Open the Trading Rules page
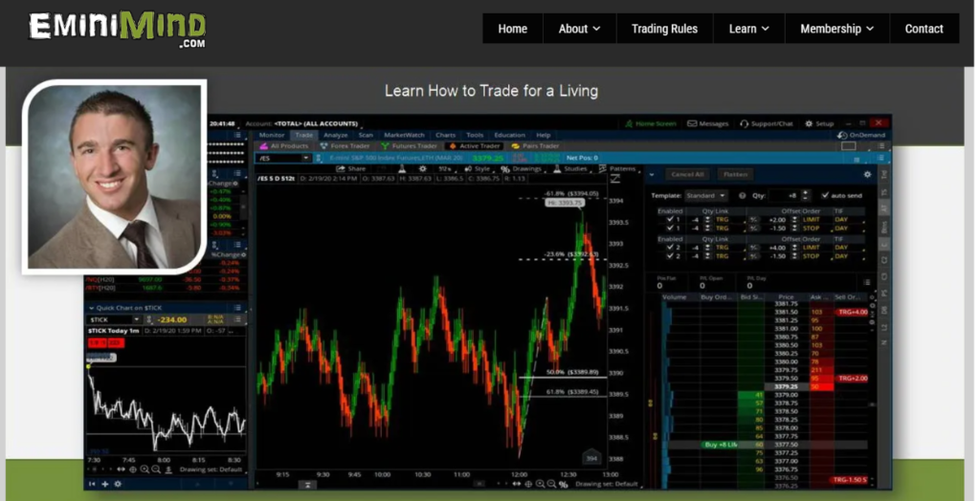This screenshot has height=501, width=980. pyautogui.click(x=664, y=29)
